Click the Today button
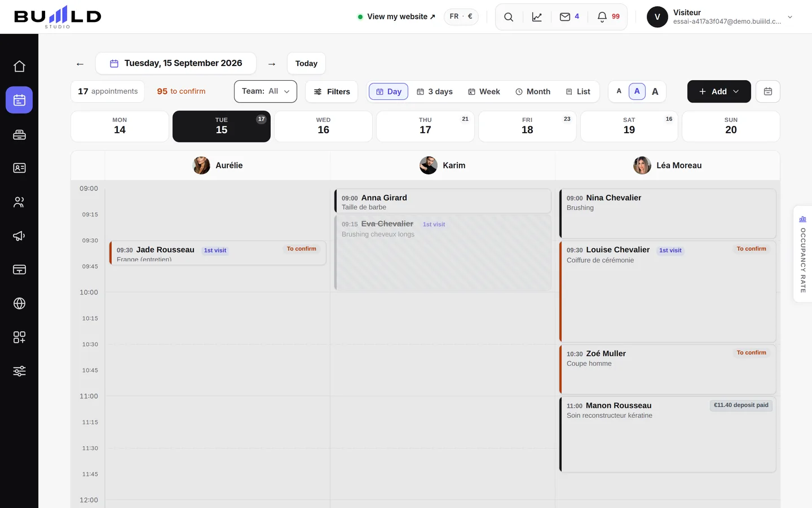The image size is (812, 508). point(306,63)
